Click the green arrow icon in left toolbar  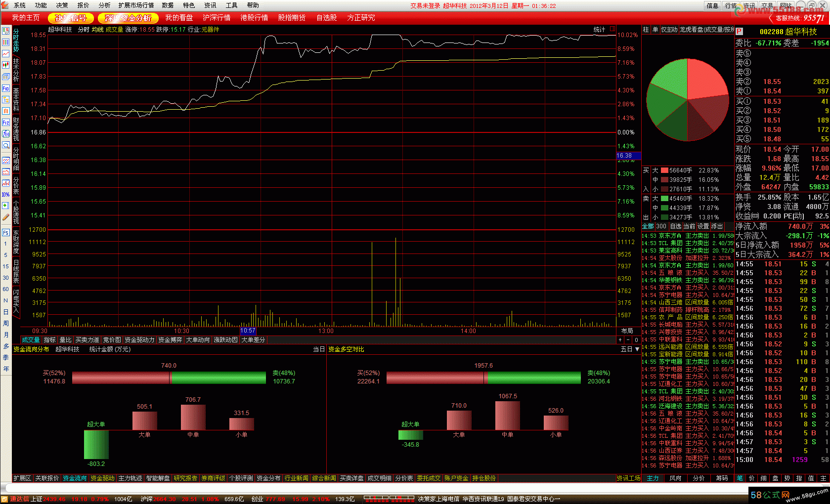click(5, 206)
